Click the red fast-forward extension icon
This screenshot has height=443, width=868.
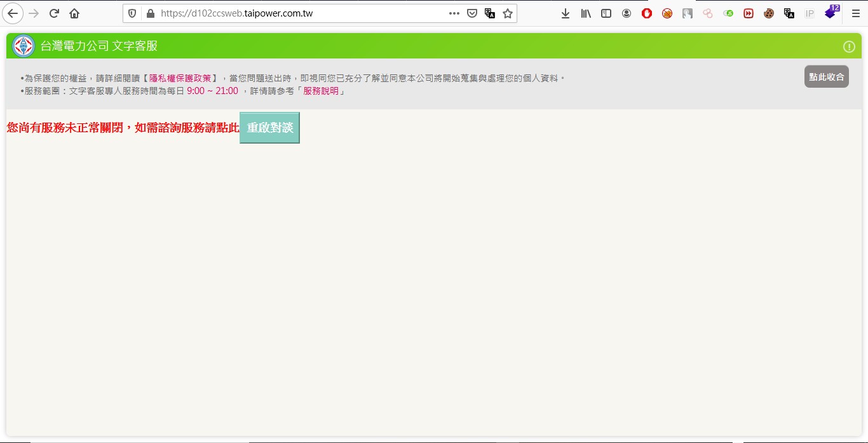[x=749, y=13]
